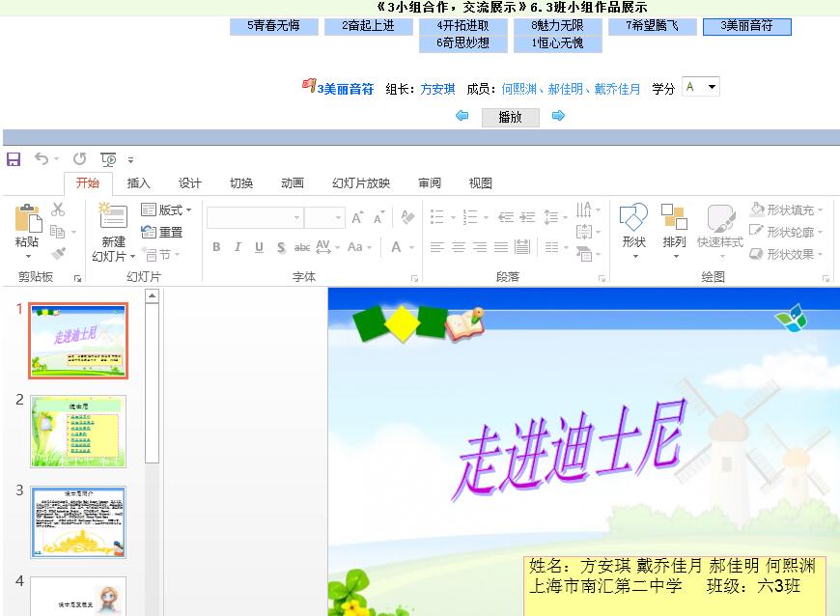Center align the text
840x616 pixels.
click(458, 247)
